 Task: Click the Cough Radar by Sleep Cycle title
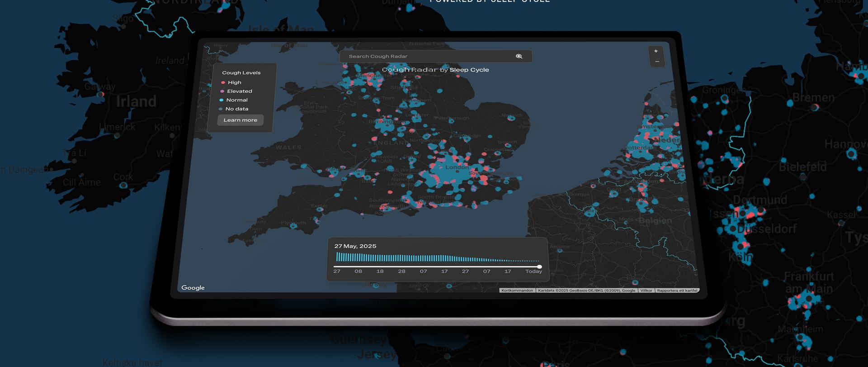tap(435, 70)
